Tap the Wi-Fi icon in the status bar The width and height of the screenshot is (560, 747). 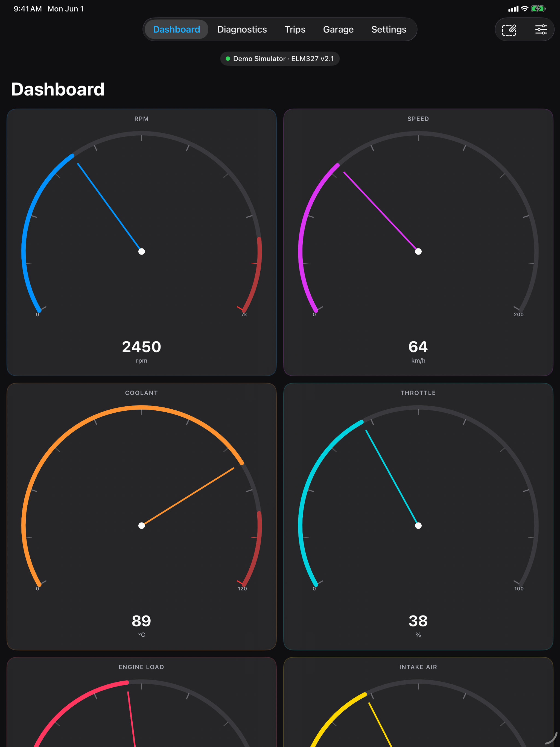pos(524,9)
